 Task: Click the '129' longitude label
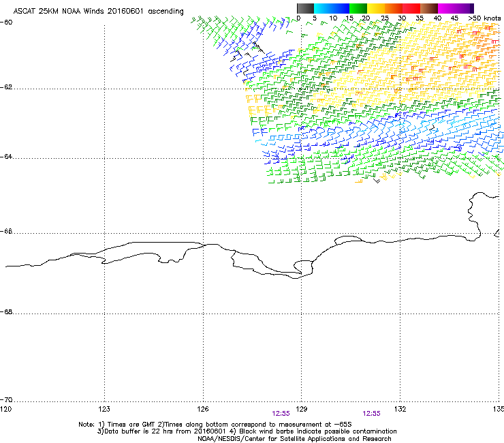[302, 409]
